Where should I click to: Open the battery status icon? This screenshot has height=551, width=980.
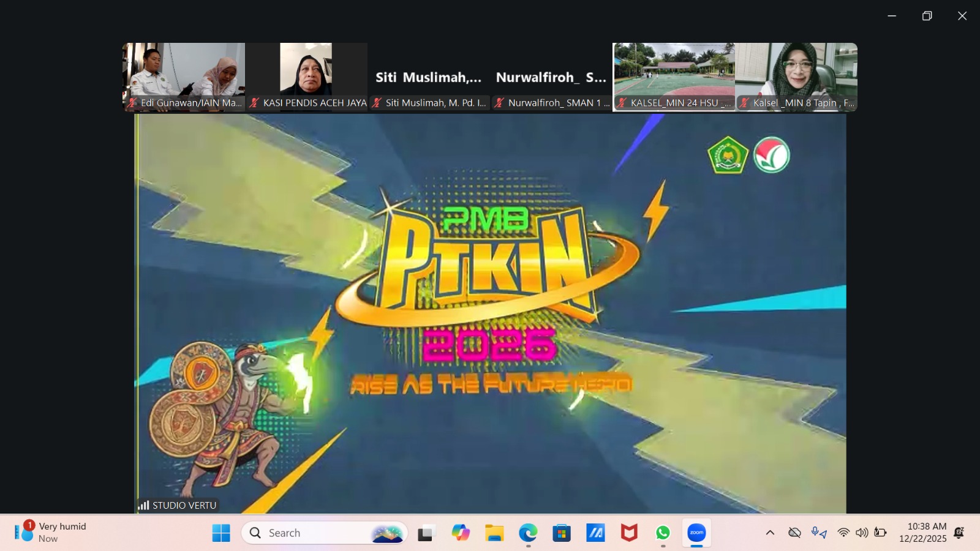(880, 533)
